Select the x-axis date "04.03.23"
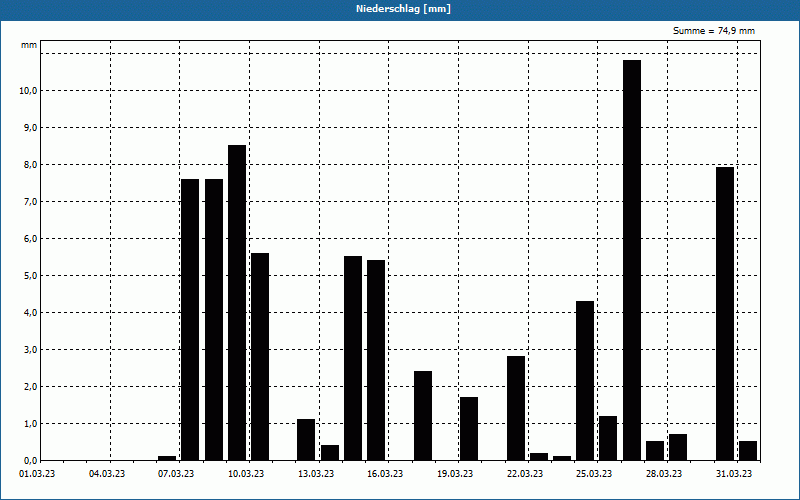The width and height of the screenshot is (800, 500). click(107, 474)
